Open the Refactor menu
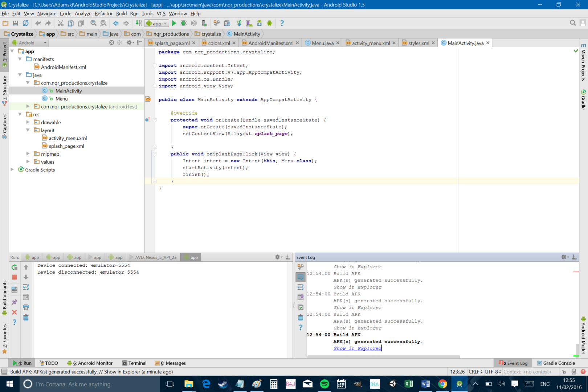This screenshot has height=392, width=588. point(103,13)
